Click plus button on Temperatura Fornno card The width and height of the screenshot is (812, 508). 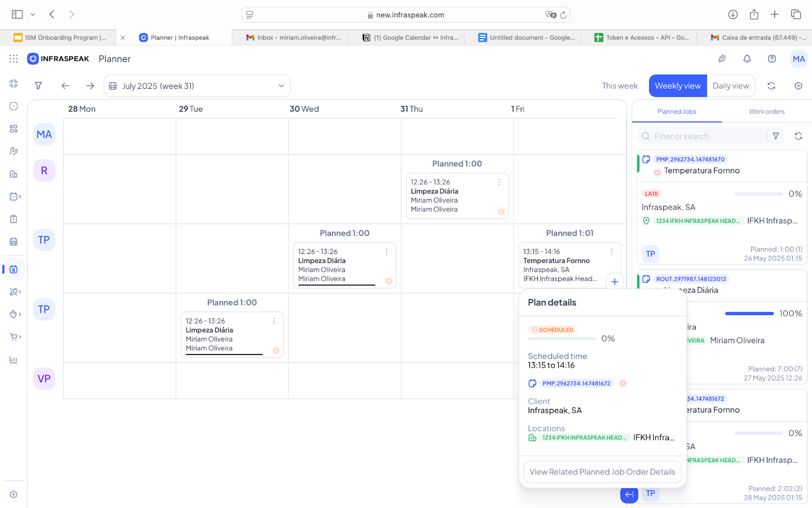tap(615, 281)
